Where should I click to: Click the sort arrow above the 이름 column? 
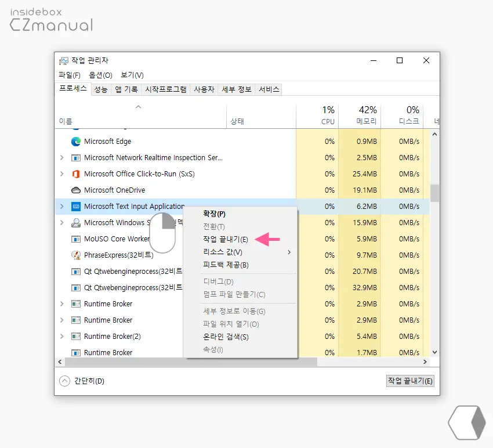(138, 107)
